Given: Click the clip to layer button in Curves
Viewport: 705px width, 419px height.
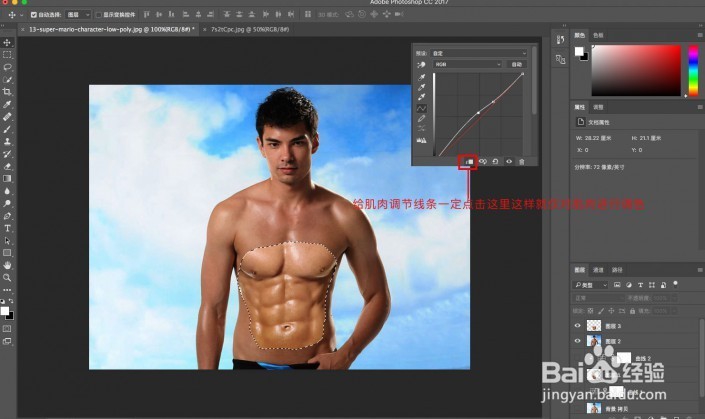Looking at the screenshot, I should tap(469, 161).
